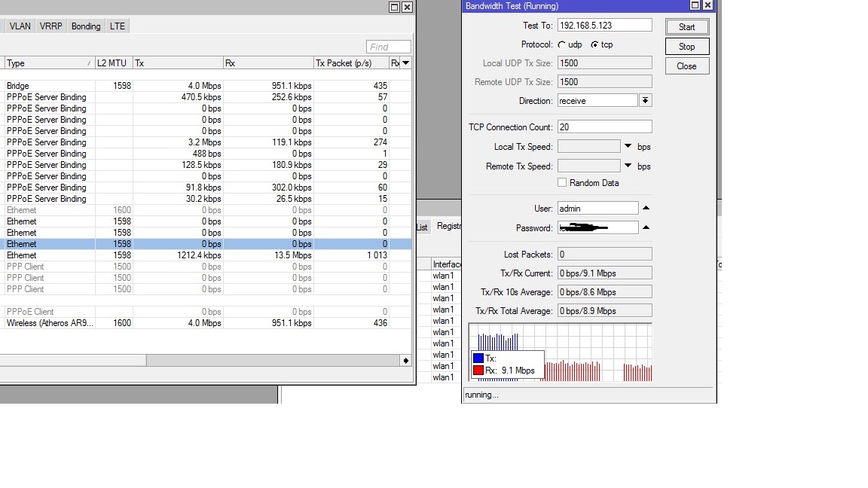This screenshot has height=488, width=868.
Task: Select the tcp protocol radio button
Action: (594, 45)
